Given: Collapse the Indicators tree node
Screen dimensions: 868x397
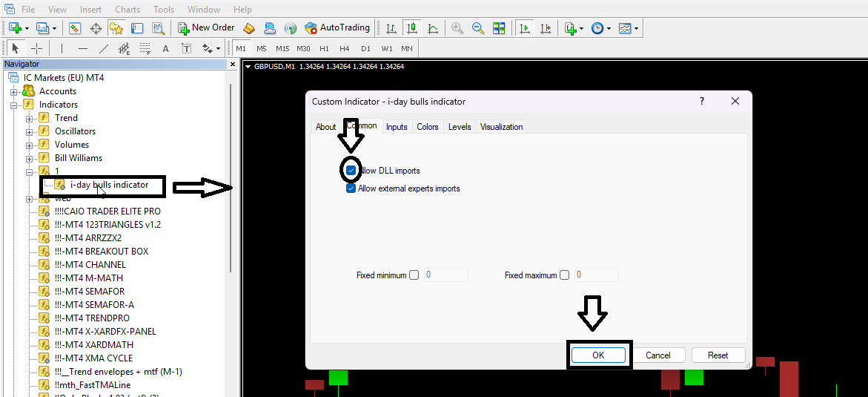Looking at the screenshot, I should click(14, 105).
